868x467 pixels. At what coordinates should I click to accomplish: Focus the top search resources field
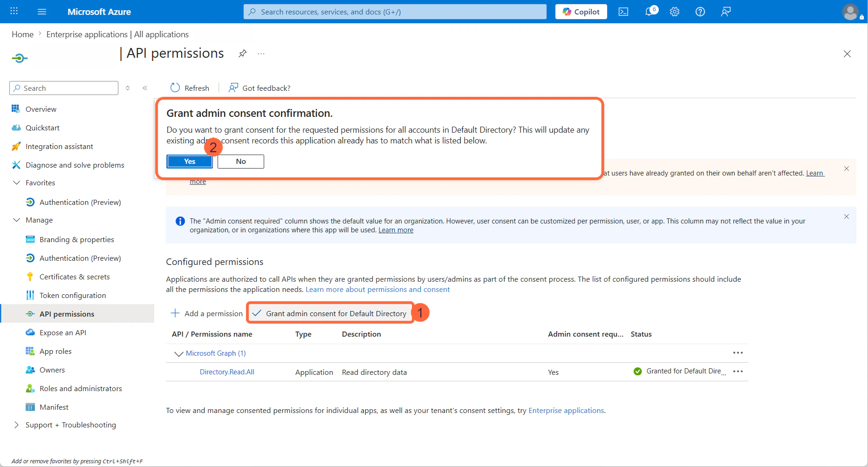click(x=395, y=12)
